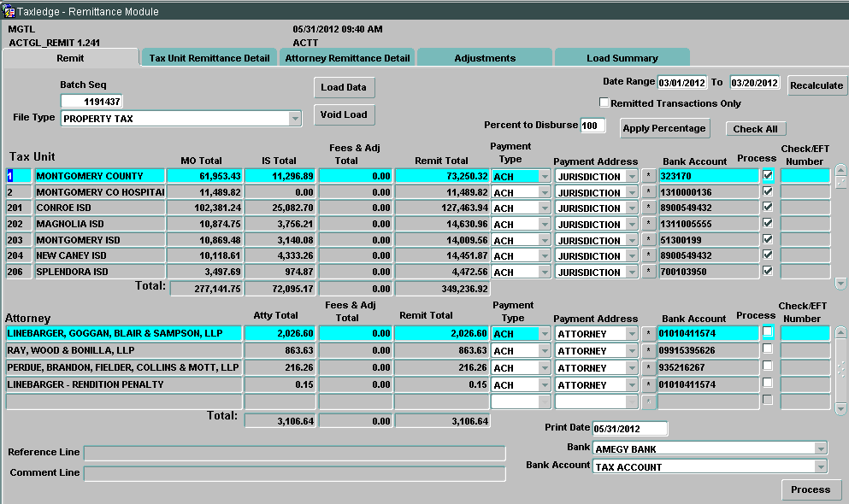Open Payment Type dropdown for Montgomery County
Screen dimensions: 849x504
545,177
